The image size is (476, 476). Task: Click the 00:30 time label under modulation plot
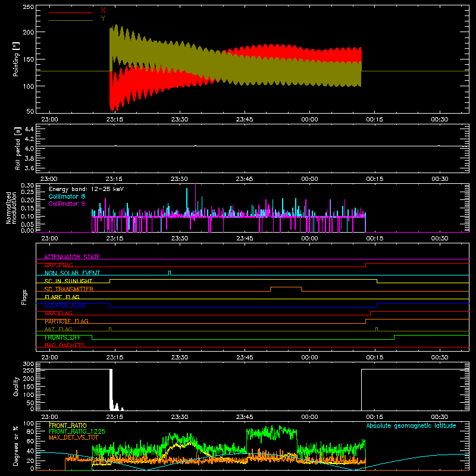440,239
